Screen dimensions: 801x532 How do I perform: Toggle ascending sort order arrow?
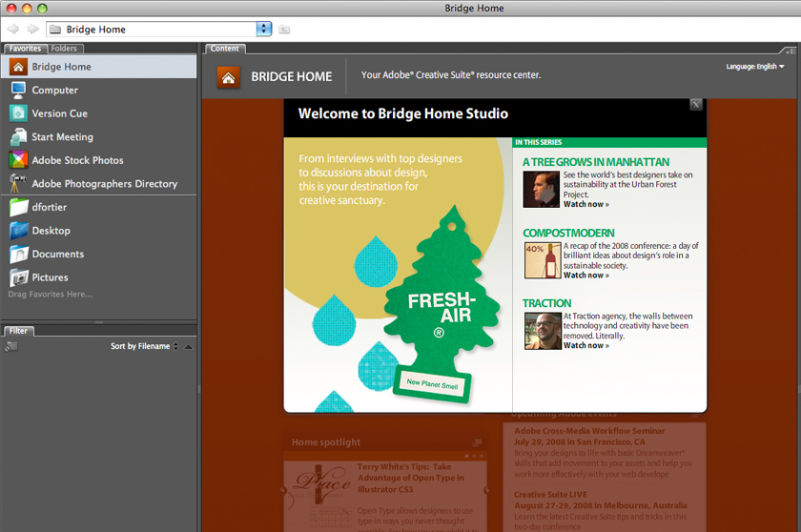tap(189, 347)
